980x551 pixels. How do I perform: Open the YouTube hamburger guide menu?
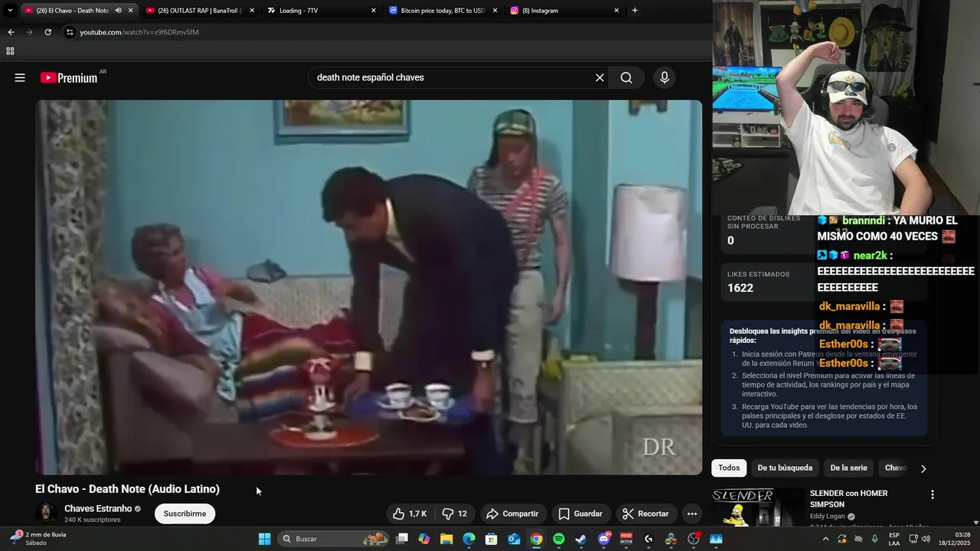click(20, 77)
